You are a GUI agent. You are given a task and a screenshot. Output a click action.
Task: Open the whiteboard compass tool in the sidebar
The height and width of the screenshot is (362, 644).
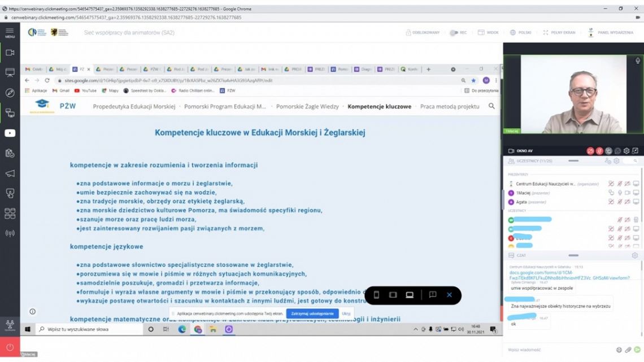tap(10, 93)
